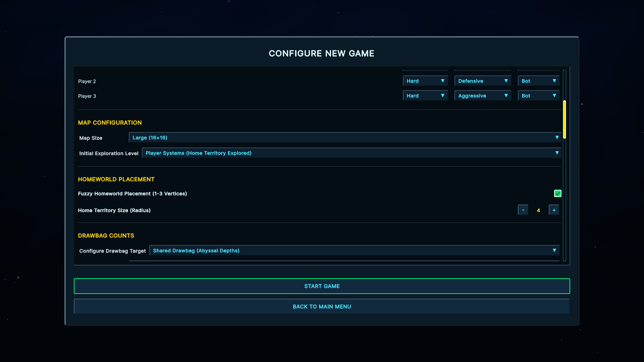Open the Map Size dropdown
Screen dimensions: 644x362
345,137
